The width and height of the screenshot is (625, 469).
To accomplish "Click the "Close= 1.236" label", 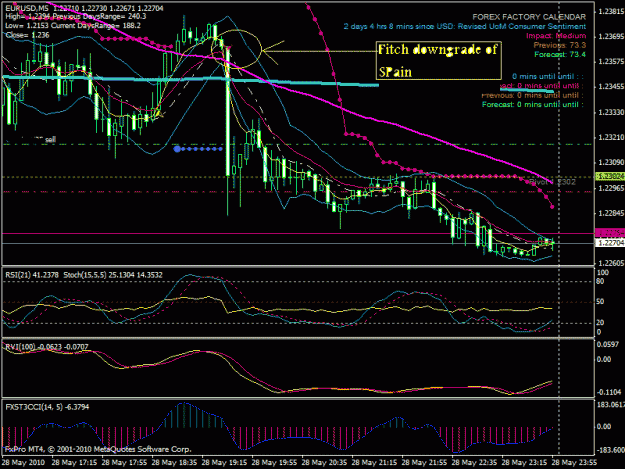I will 27,35.
